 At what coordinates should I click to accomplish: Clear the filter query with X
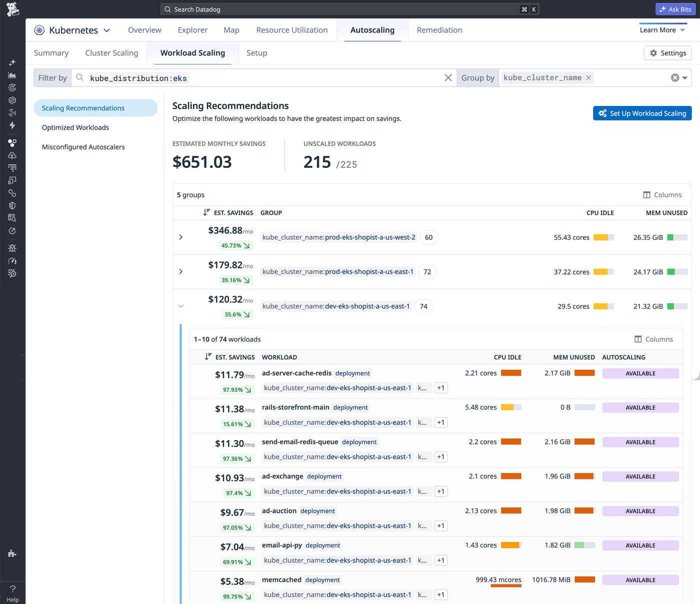click(448, 77)
